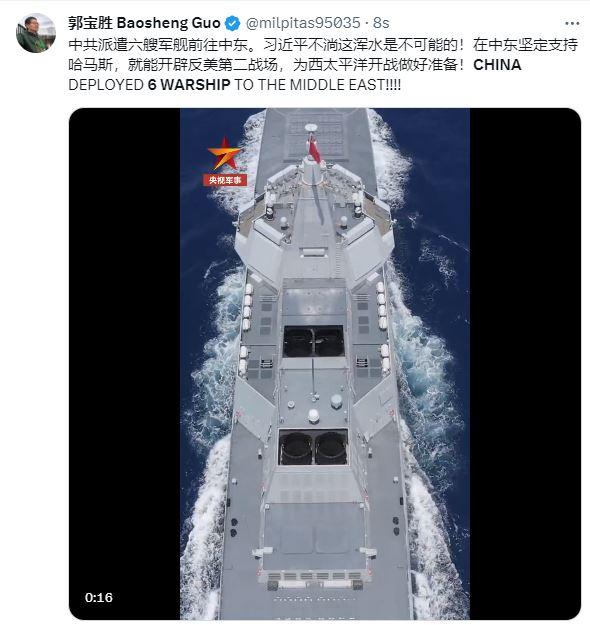Click the bold 6 WARSHIP text
The image size is (590, 625).
point(189,85)
